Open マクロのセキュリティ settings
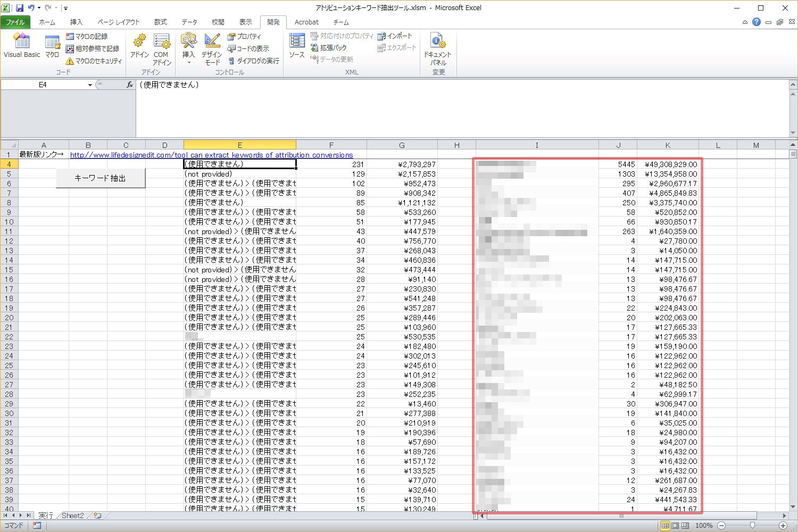The width and height of the screenshot is (798, 532). [x=94, y=61]
